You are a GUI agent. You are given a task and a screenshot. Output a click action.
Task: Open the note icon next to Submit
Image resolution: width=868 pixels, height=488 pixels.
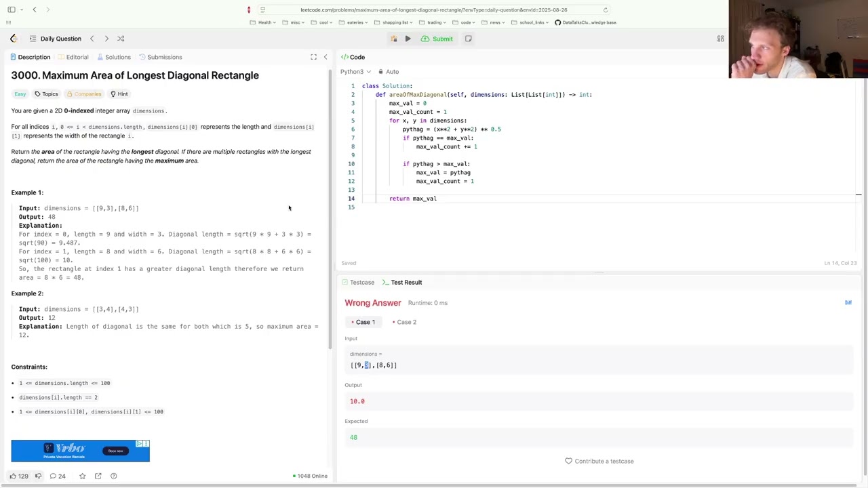[468, 39]
